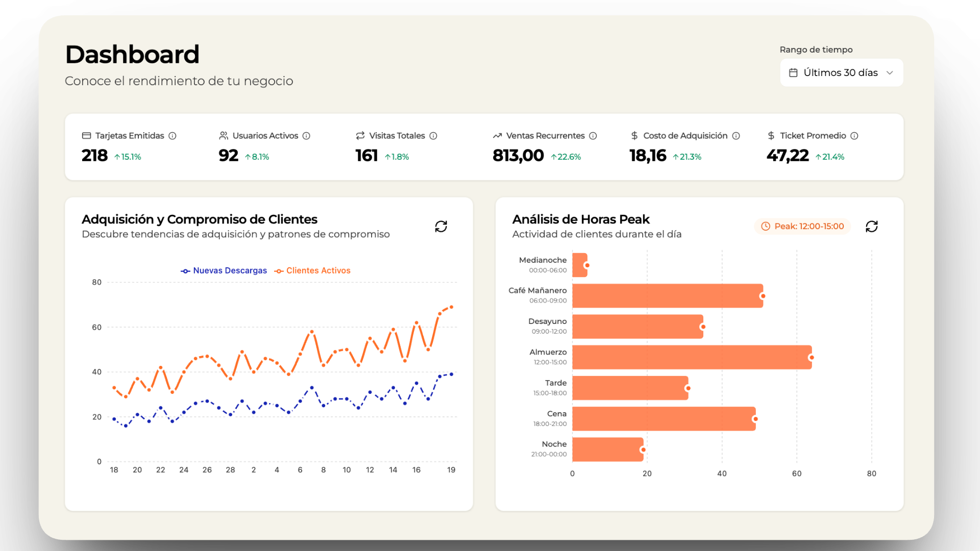This screenshot has width=980, height=551.
Task: Click the Usuarios Activos growth link 8.1%
Action: pos(257,157)
